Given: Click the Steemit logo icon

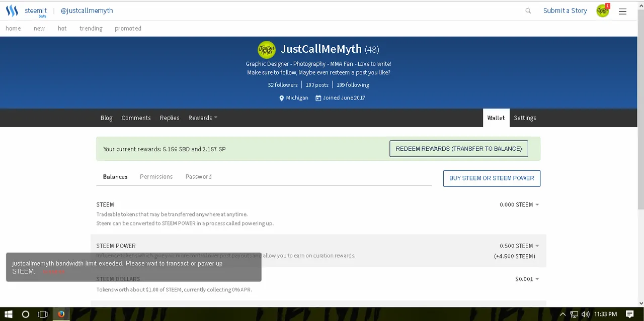Looking at the screenshot, I should coord(12,11).
